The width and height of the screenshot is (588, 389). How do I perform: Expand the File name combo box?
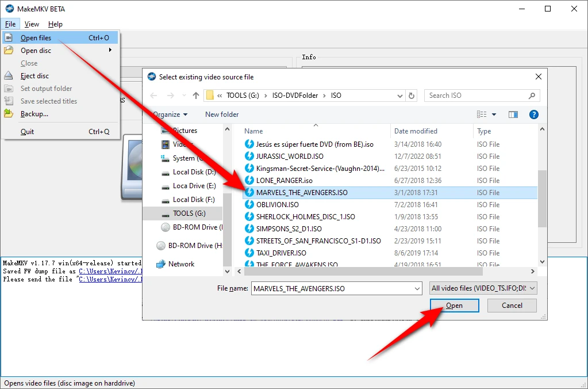tap(416, 288)
